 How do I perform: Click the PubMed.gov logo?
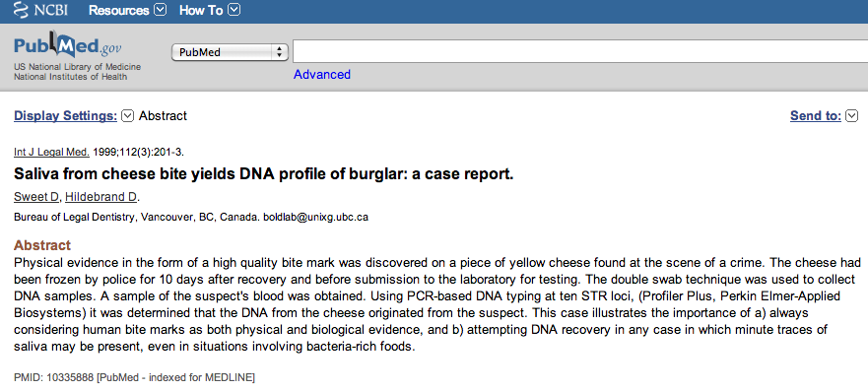pos(68,46)
